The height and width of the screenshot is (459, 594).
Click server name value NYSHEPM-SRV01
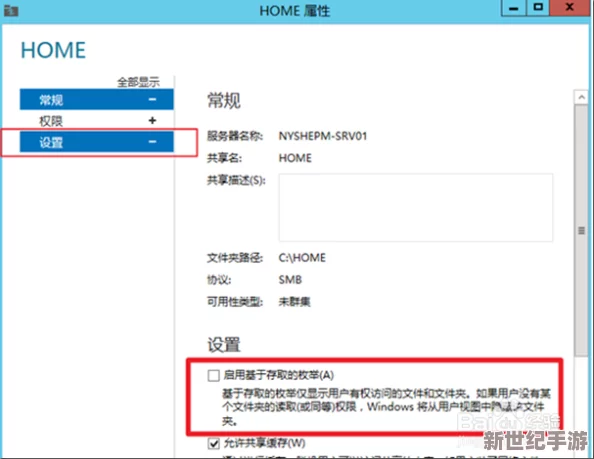(x=323, y=136)
